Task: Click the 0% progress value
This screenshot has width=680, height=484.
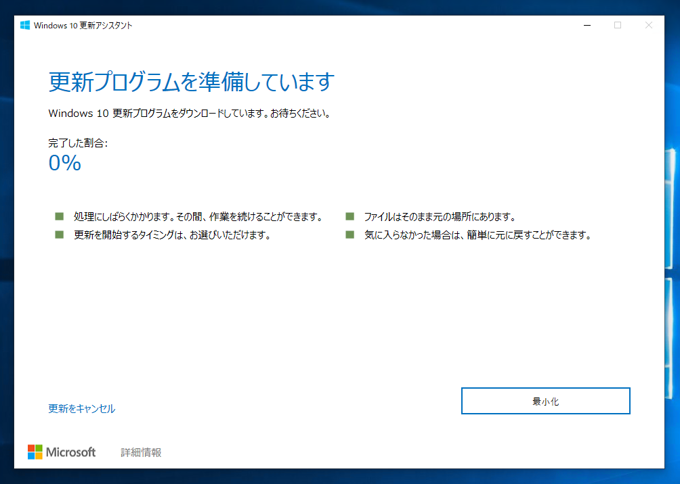Action: pos(65,163)
